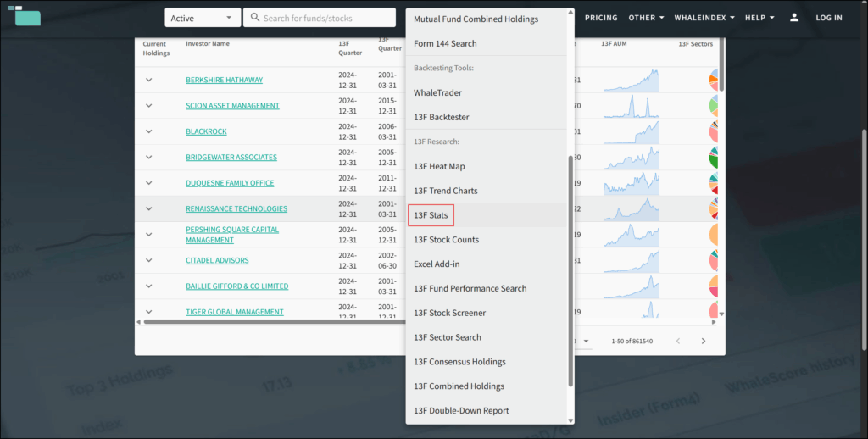Click the dropdown menu vertical scrollbar
868x439 pixels.
tap(570, 271)
